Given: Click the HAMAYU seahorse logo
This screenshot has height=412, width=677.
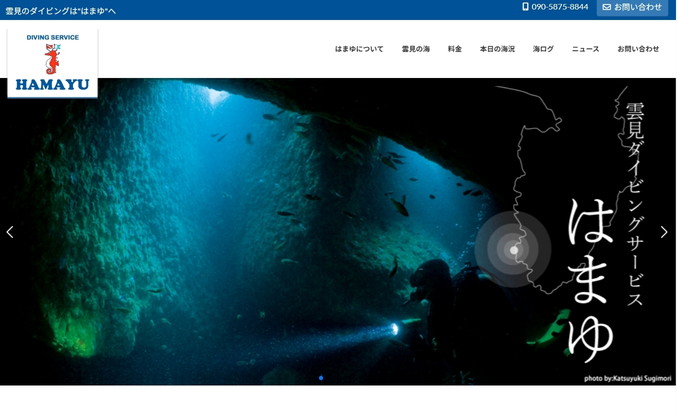Looking at the screenshot, I should pos(52,63).
